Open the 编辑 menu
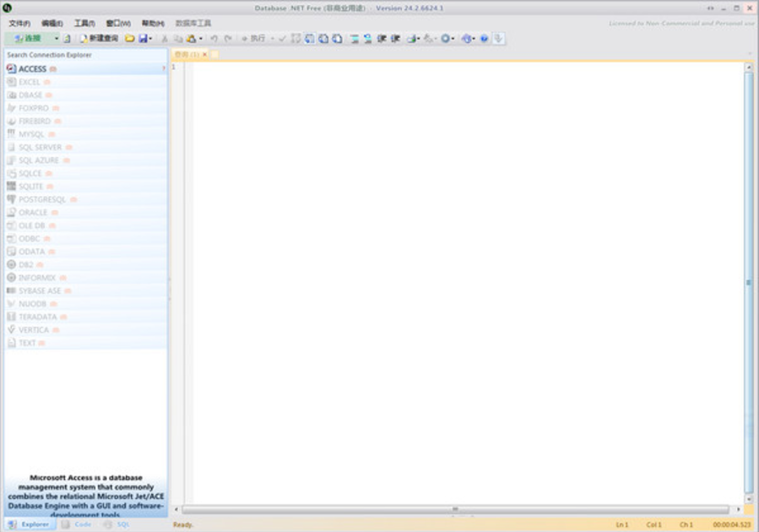The image size is (759, 532). (52, 24)
